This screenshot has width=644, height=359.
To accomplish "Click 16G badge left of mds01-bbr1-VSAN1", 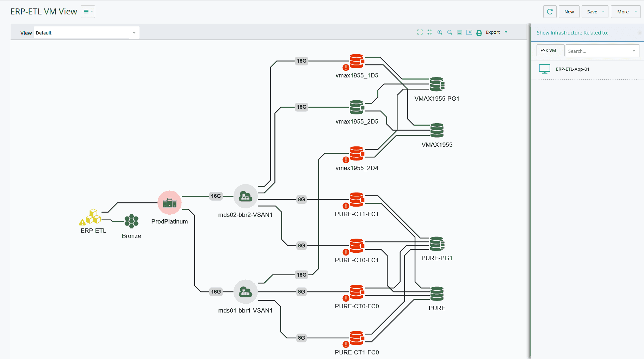I will (x=216, y=292).
